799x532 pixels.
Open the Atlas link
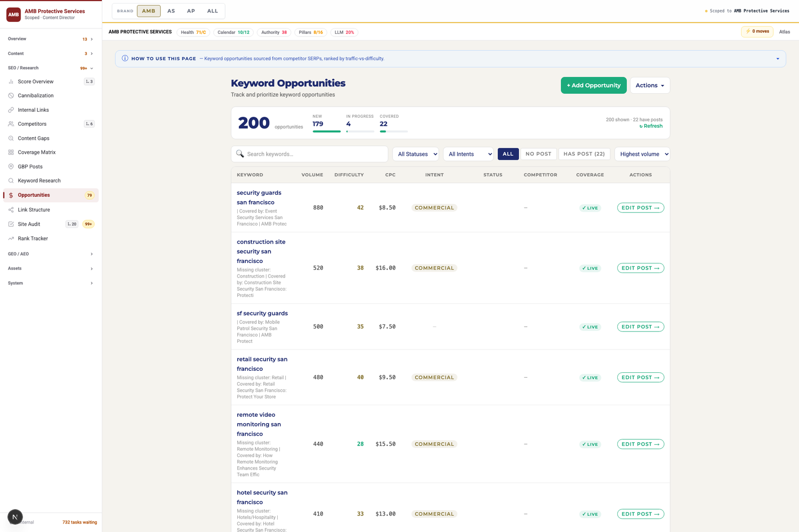click(785, 31)
